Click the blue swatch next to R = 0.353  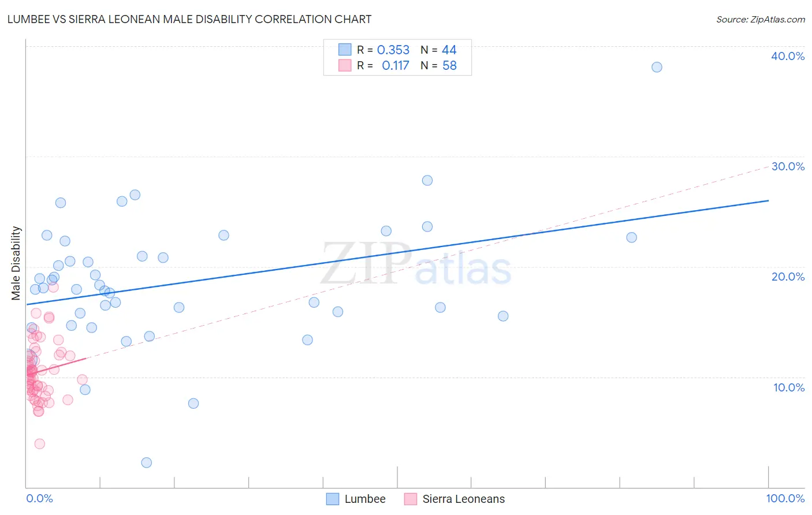(345, 50)
